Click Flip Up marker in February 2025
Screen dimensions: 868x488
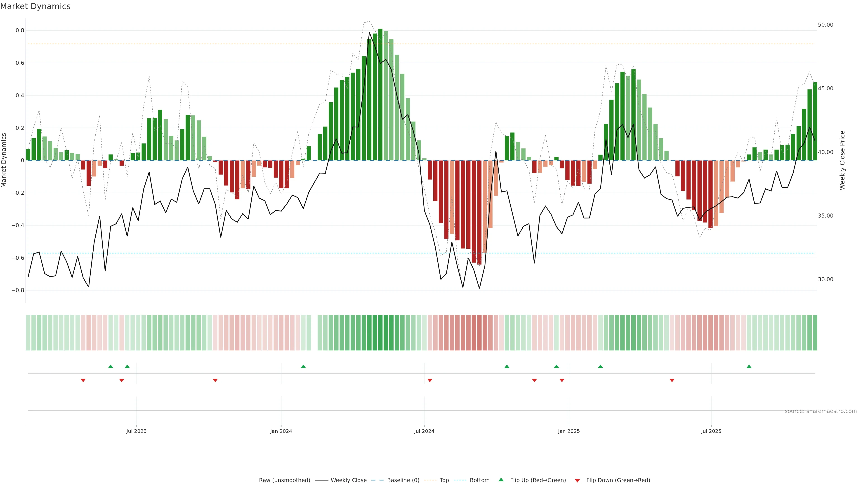[600, 366]
